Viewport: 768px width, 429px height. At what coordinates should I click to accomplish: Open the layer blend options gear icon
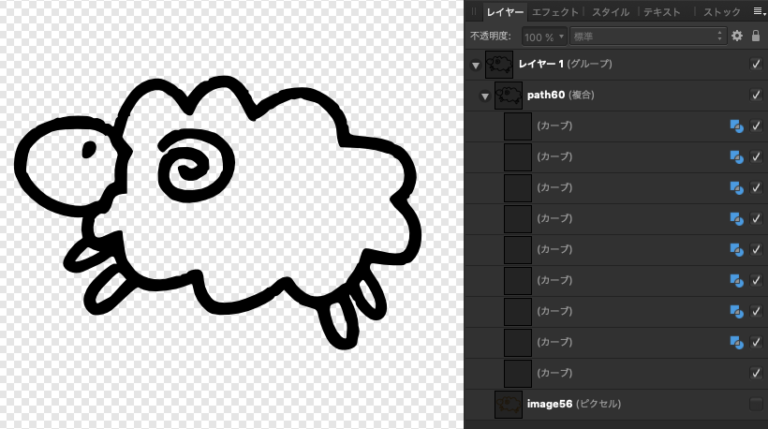tap(737, 36)
